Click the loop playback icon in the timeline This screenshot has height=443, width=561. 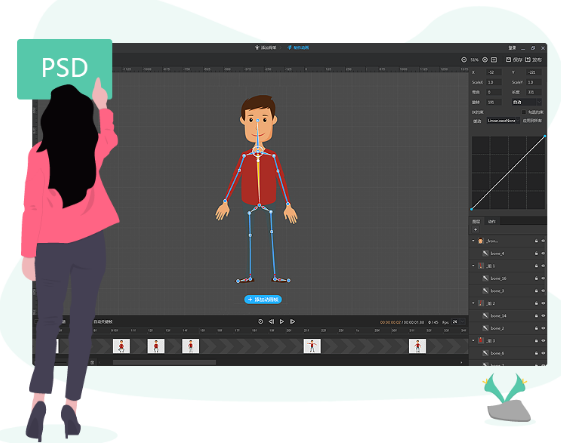pos(260,322)
